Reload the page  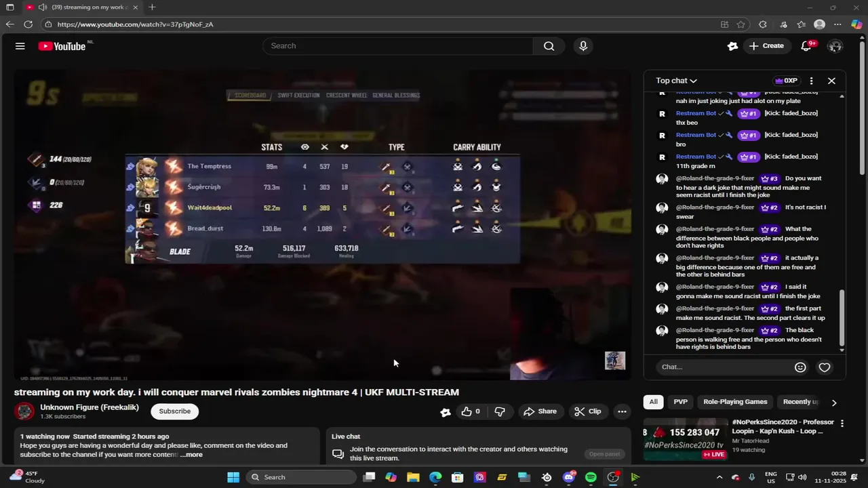click(x=28, y=24)
